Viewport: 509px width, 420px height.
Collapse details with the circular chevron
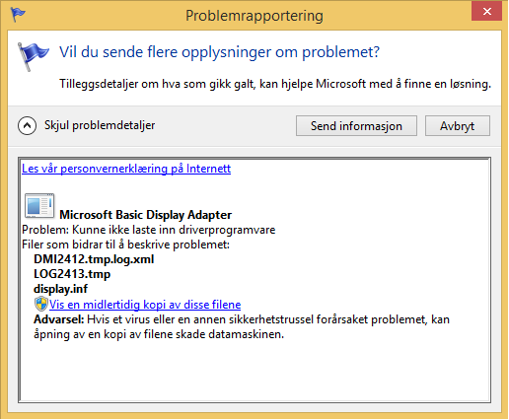(27, 125)
